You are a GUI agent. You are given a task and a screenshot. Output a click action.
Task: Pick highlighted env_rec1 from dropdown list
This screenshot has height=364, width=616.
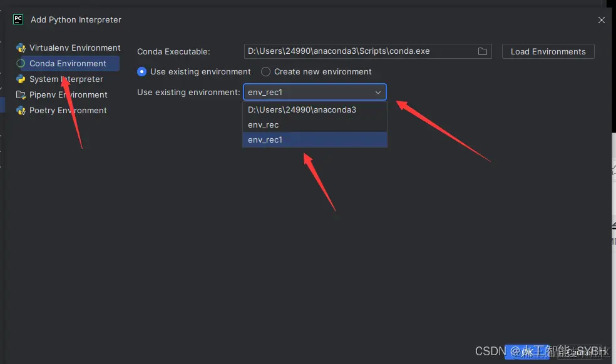(315, 140)
